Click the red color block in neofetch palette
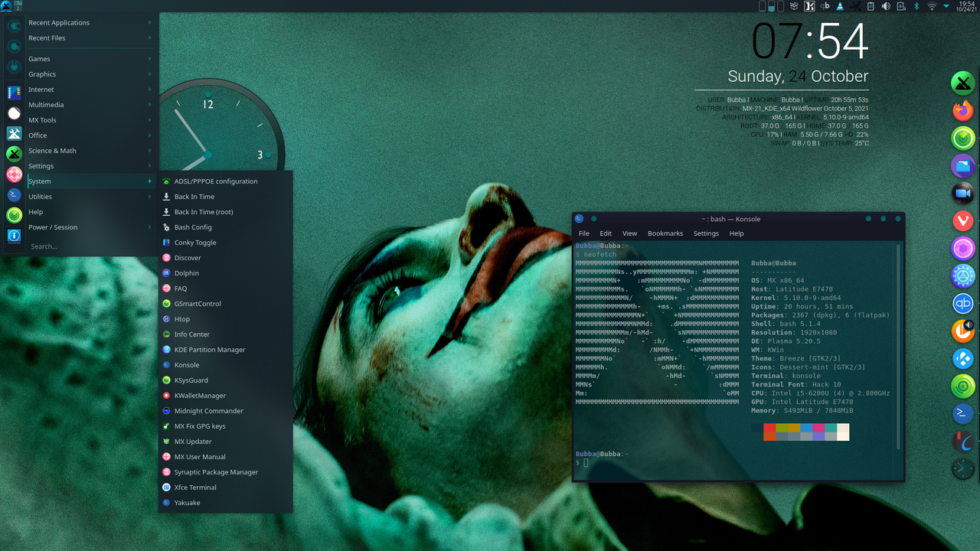Image resolution: width=980 pixels, height=551 pixels. (x=769, y=429)
